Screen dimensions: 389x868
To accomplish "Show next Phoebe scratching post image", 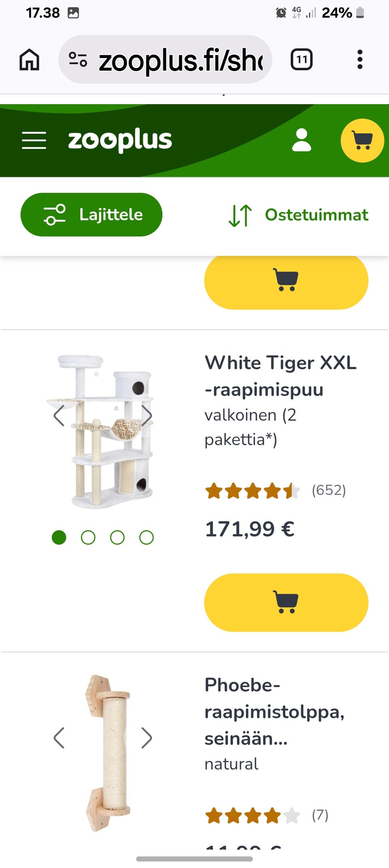I will pyautogui.click(x=147, y=738).
